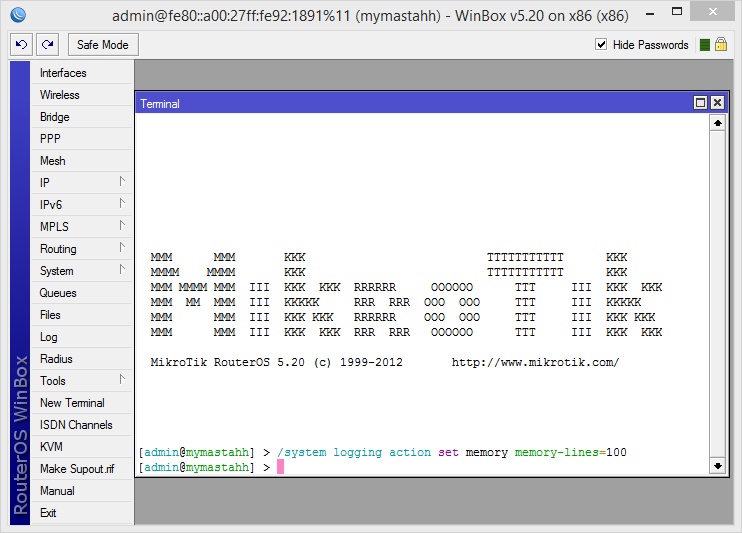Click the Terminal scrollbar up arrow

point(718,123)
